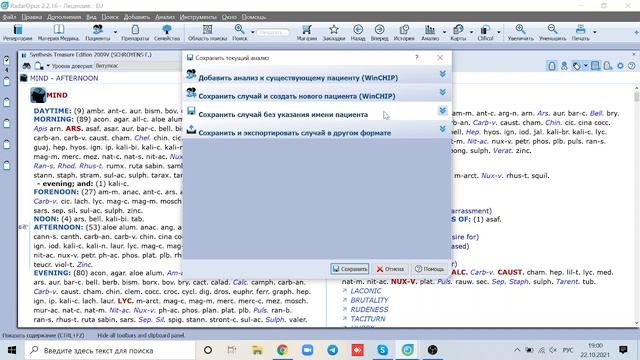Click the binoculars icon in Synthesis window
This screenshot has height=360, width=640.
(x=27, y=66)
